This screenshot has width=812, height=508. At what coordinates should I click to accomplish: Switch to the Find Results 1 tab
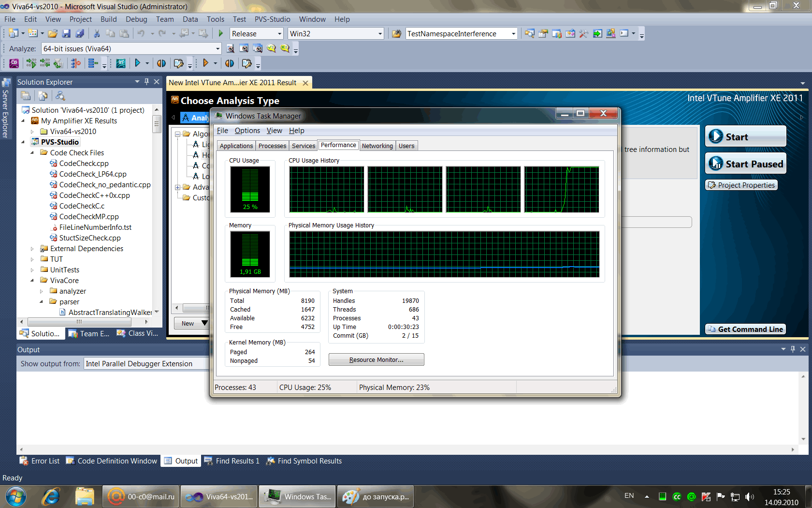232,461
